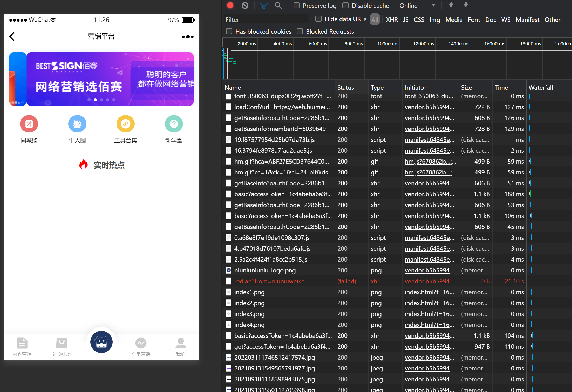Open the network search magnifier icon
Viewport: 572px width, 392px height.
[x=278, y=5]
